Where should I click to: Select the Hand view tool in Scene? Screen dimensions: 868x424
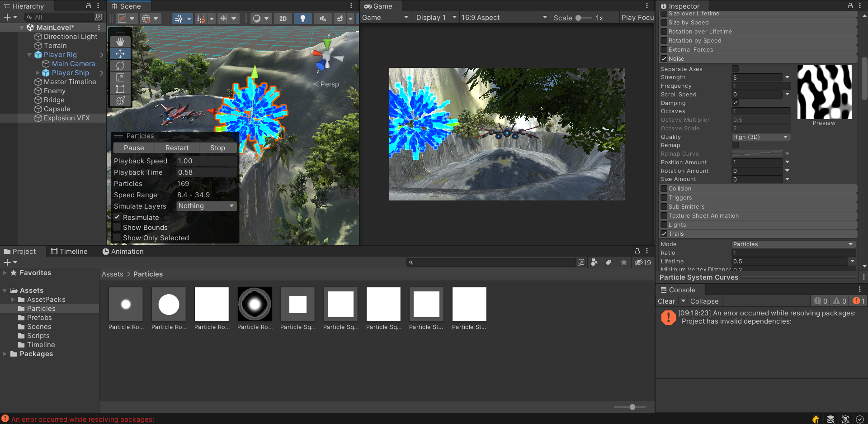(x=120, y=42)
